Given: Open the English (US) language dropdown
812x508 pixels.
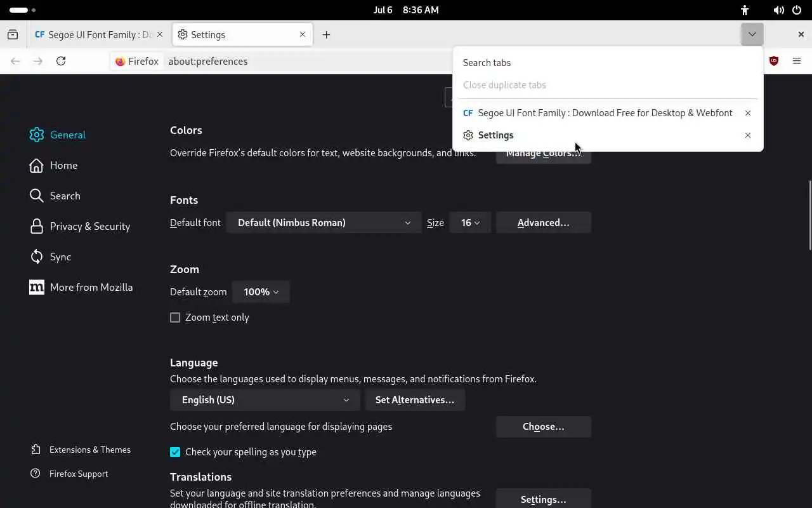Looking at the screenshot, I should [x=265, y=400].
